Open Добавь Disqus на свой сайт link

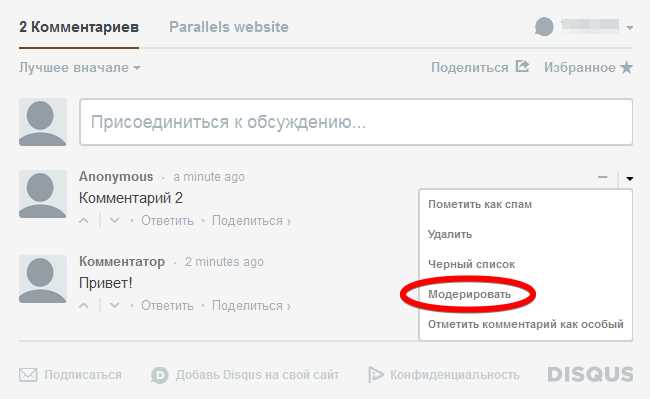click(x=257, y=375)
